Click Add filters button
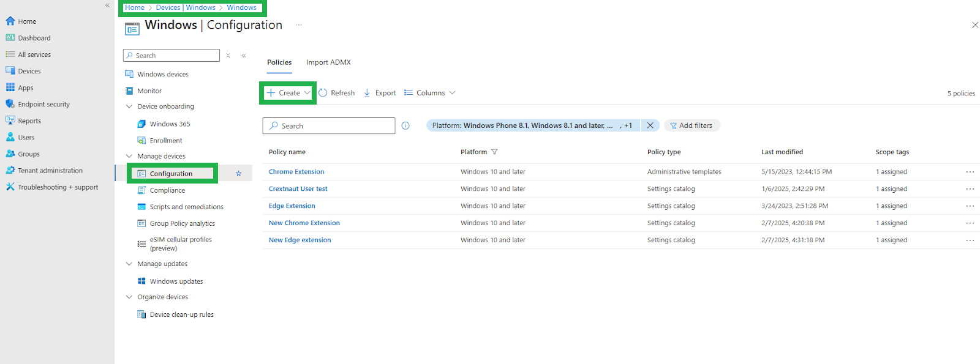980x364 pixels. click(x=692, y=125)
